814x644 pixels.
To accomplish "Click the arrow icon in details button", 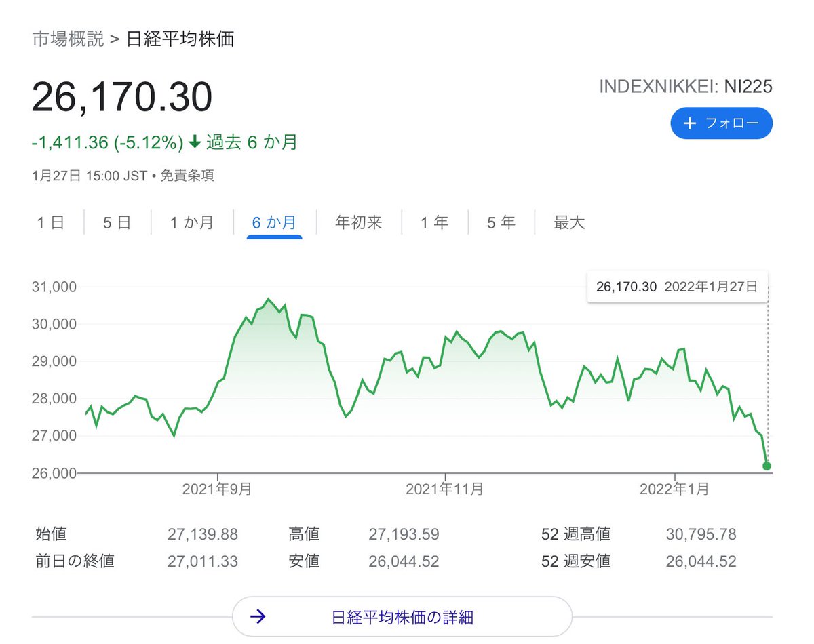I will pyautogui.click(x=258, y=616).
